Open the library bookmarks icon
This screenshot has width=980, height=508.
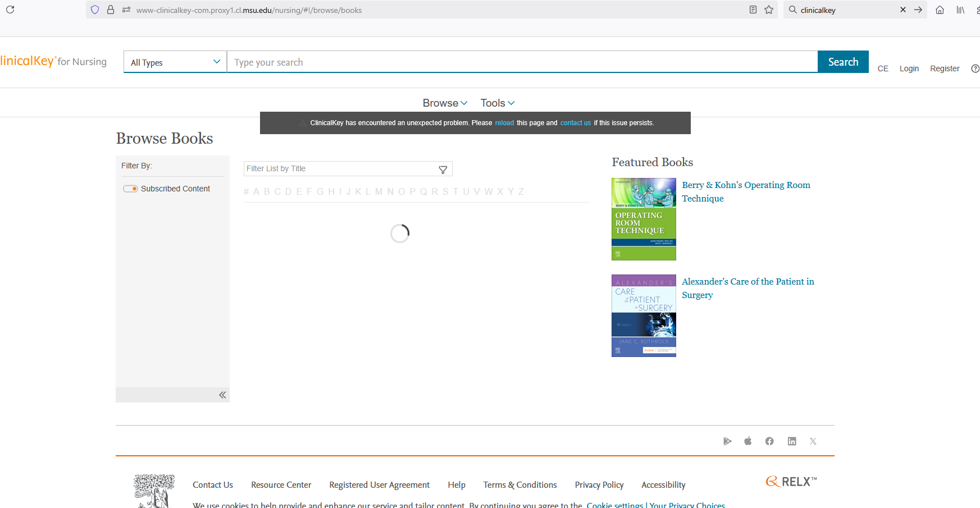click(x=960, y=10)
